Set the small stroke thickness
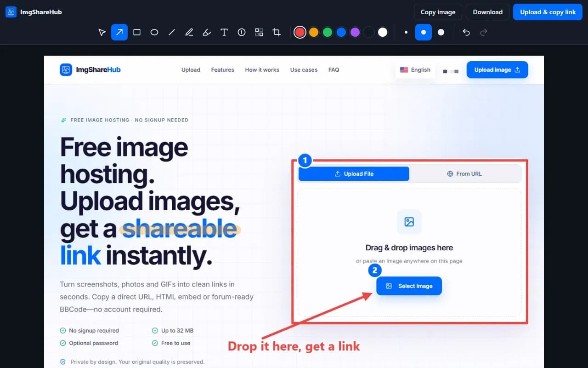588x368 pixels. [x=406, y=32]
